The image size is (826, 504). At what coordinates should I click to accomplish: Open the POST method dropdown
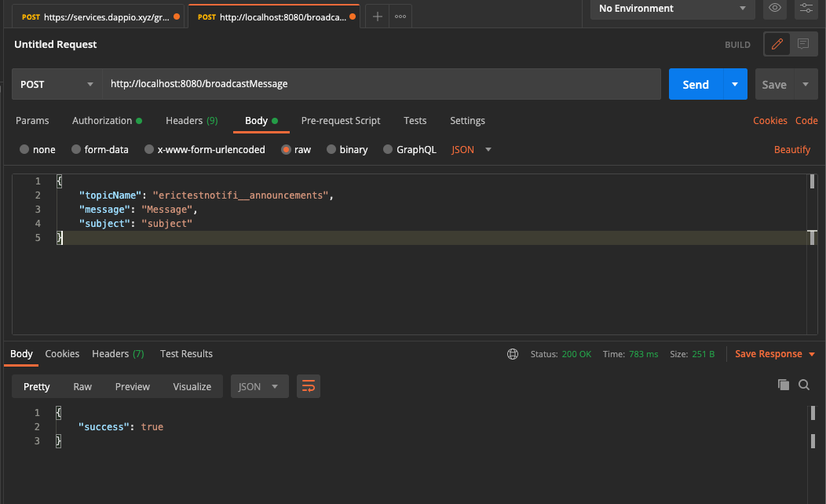pyautogui.click(x=57, y=84)
